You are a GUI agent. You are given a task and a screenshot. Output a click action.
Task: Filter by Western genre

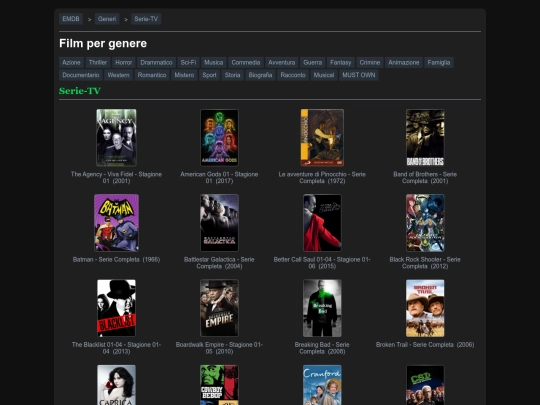(x=118, y=75)
